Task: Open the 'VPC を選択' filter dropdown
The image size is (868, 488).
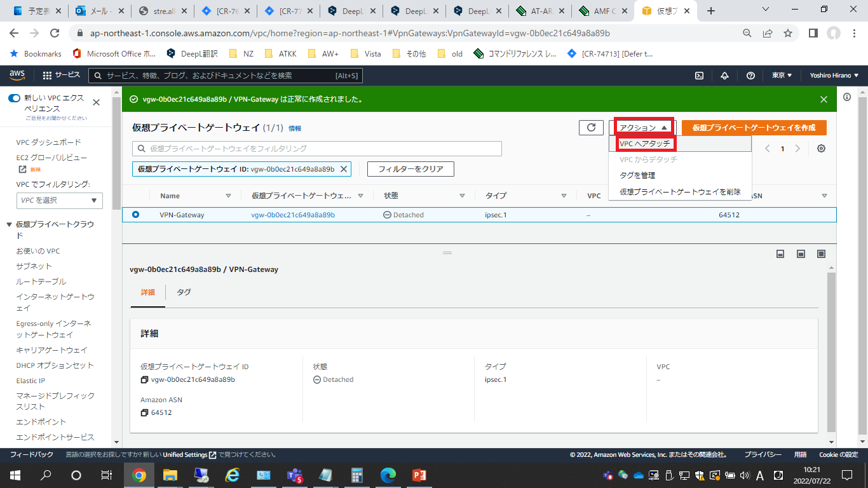Action: point(60,200)
